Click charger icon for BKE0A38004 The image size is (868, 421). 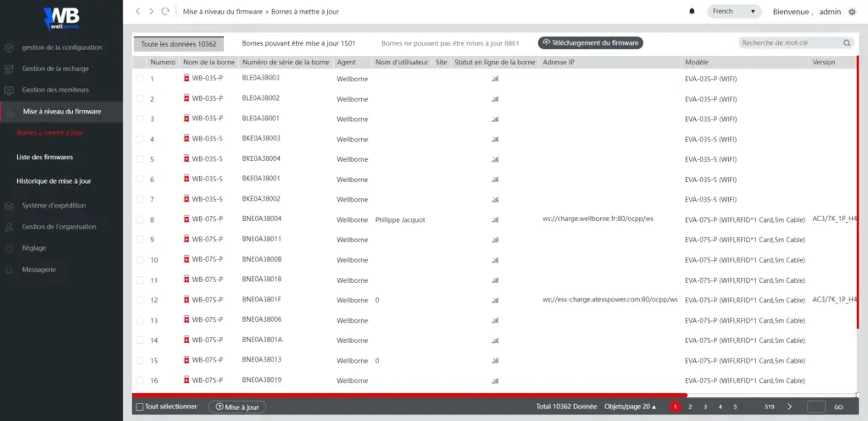[x=186, y=158]
